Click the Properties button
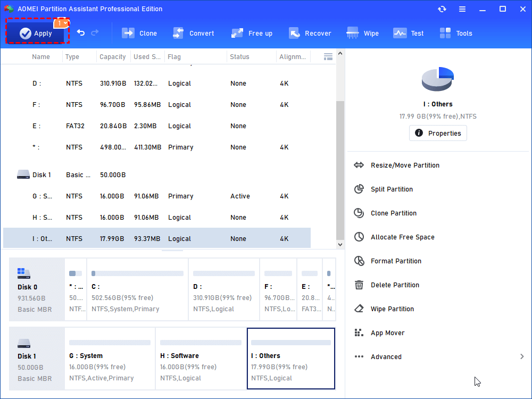This screenshot has height=399, width=532. 438,133
